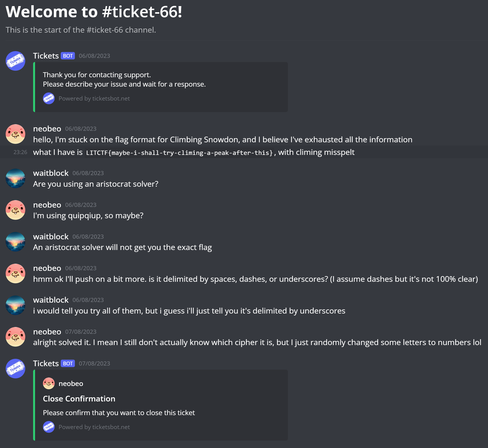This screenshot has width=488, height=448.
Task: Click the Tickets bot avatar on bottom message
Action: point(15,369)
